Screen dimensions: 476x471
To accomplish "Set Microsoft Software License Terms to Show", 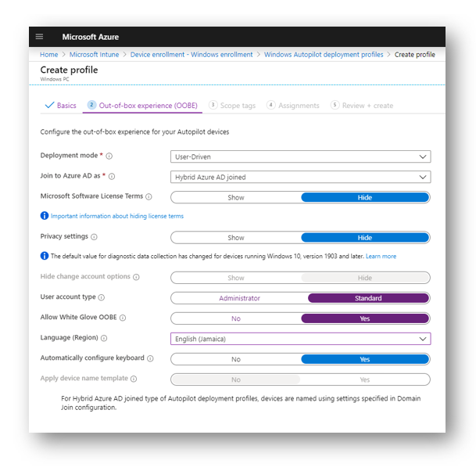I will click(x=236, y=197).
